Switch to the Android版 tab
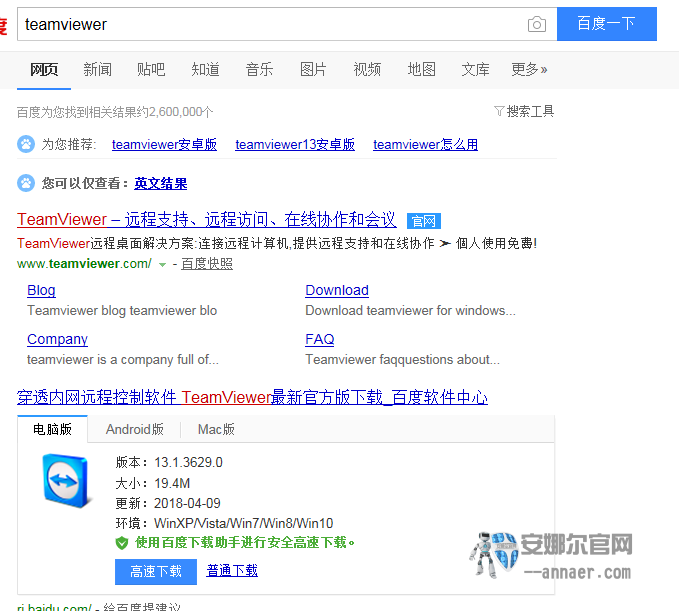 point(135,429)
